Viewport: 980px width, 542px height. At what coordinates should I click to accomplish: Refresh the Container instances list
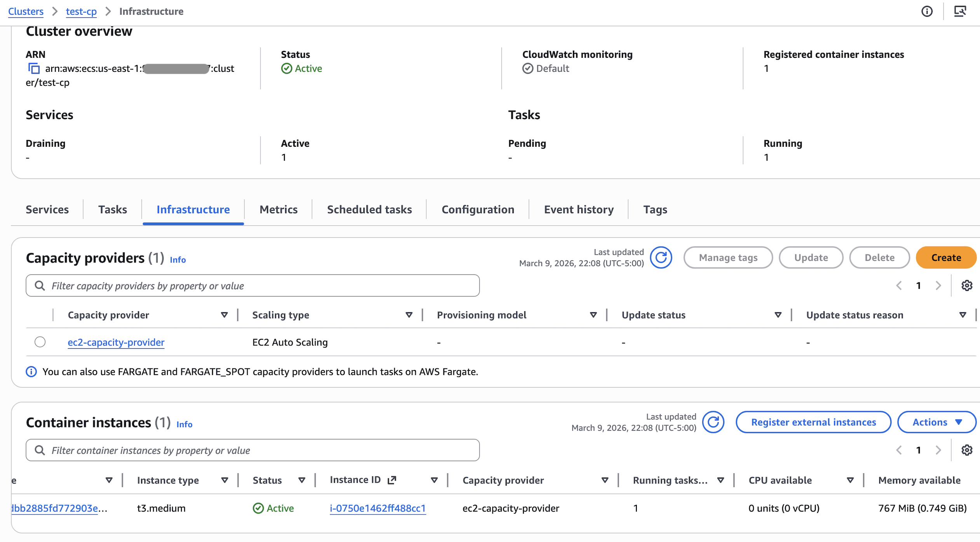coord(713,422)
